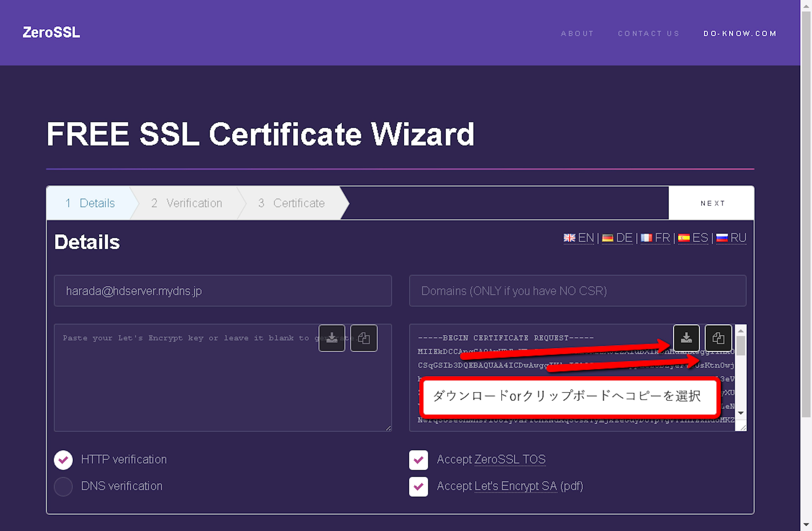Open the ZeroSSL TOS link
The image size is (812, 531).
coord(510,459)
